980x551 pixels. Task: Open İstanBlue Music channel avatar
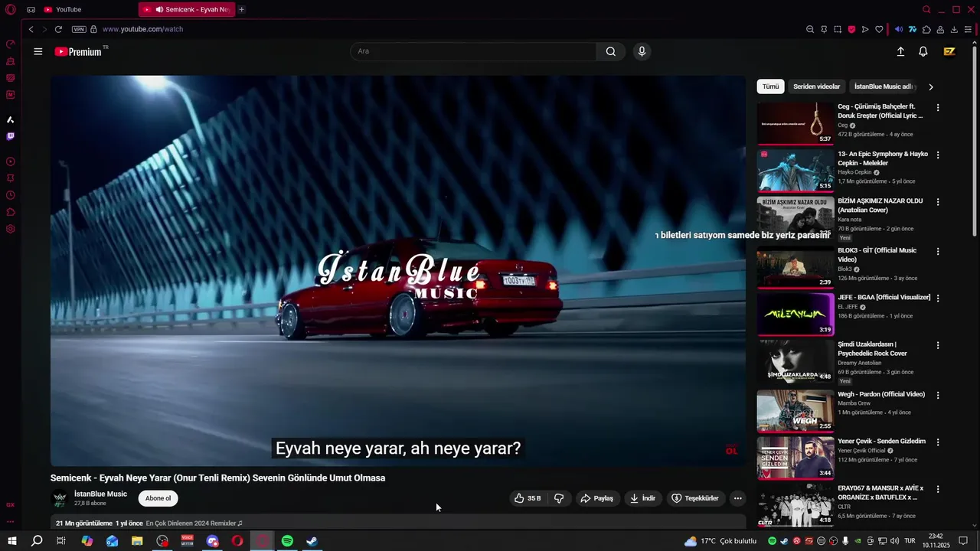(x=59, y=498)
